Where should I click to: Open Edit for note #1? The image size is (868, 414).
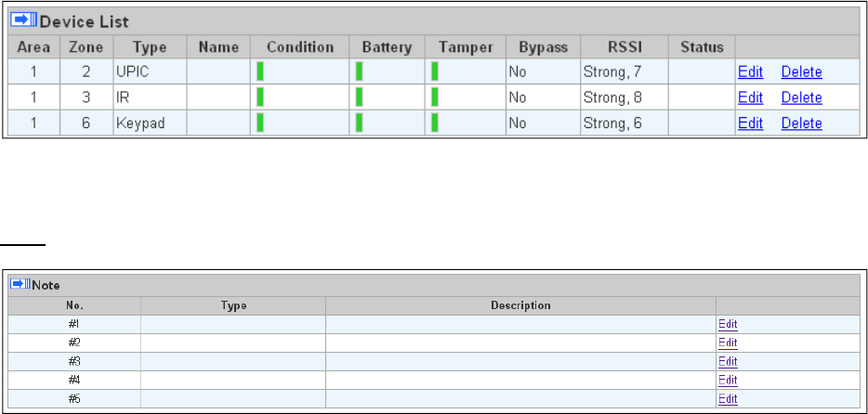coord(728,325)
